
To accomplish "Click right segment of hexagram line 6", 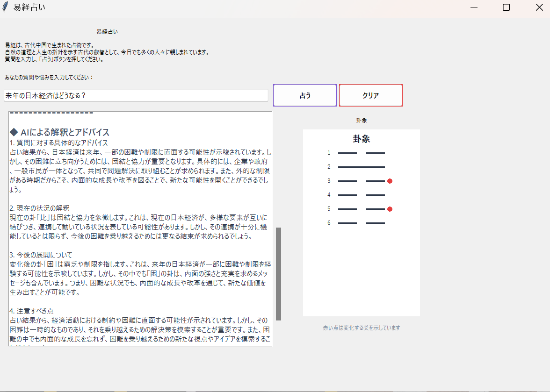I will (x=375, y=223).
